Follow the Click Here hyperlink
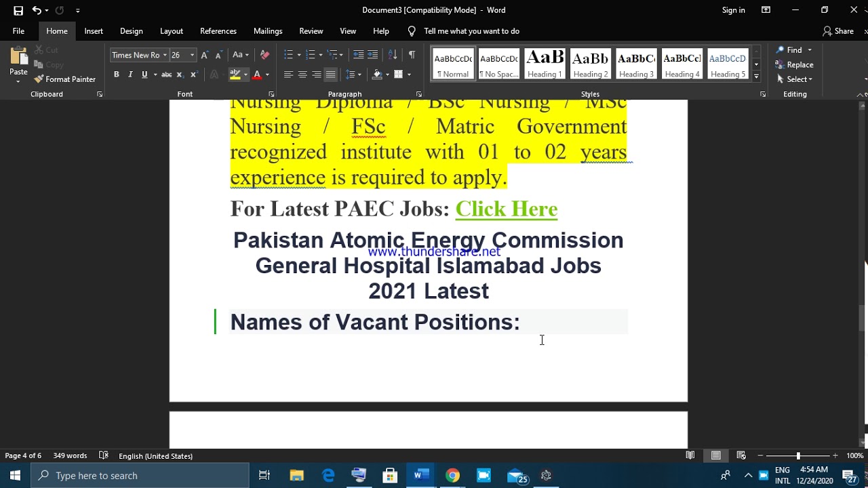 click(x=507, y=209)
